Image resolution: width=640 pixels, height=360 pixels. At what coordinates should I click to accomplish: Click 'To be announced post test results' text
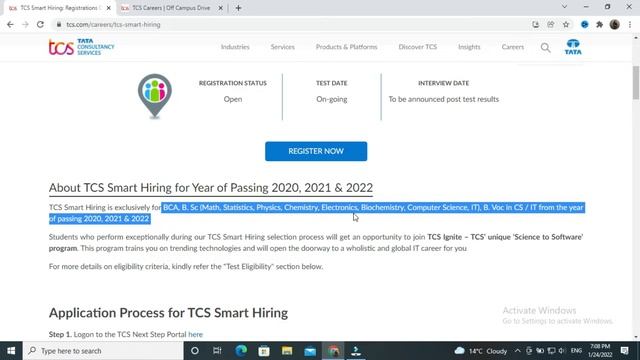pyautogui.click(x=444, y=99)
